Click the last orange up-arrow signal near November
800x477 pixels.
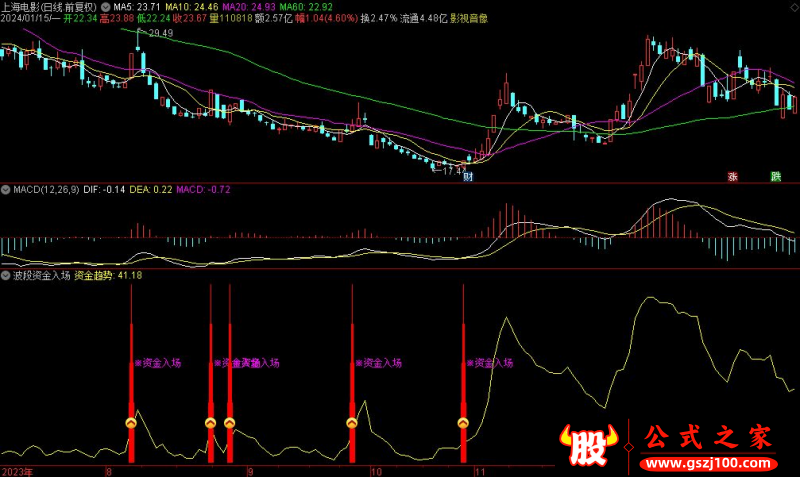click(463, 424)
